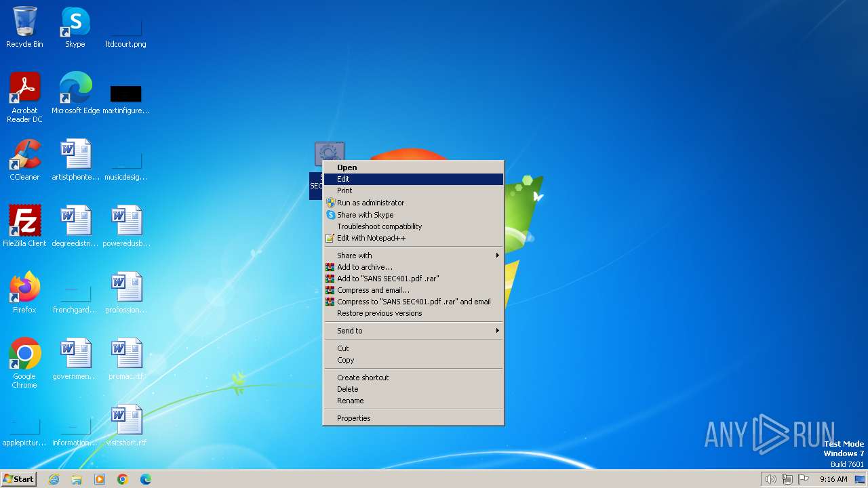Click the volume speaker tray icon

point(770,479)
